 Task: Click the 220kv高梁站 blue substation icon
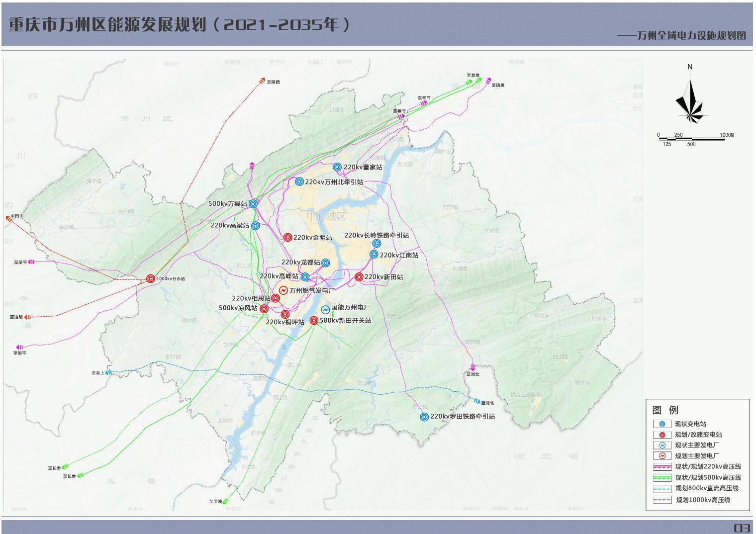pyautogui.click(x=256, y=226)
